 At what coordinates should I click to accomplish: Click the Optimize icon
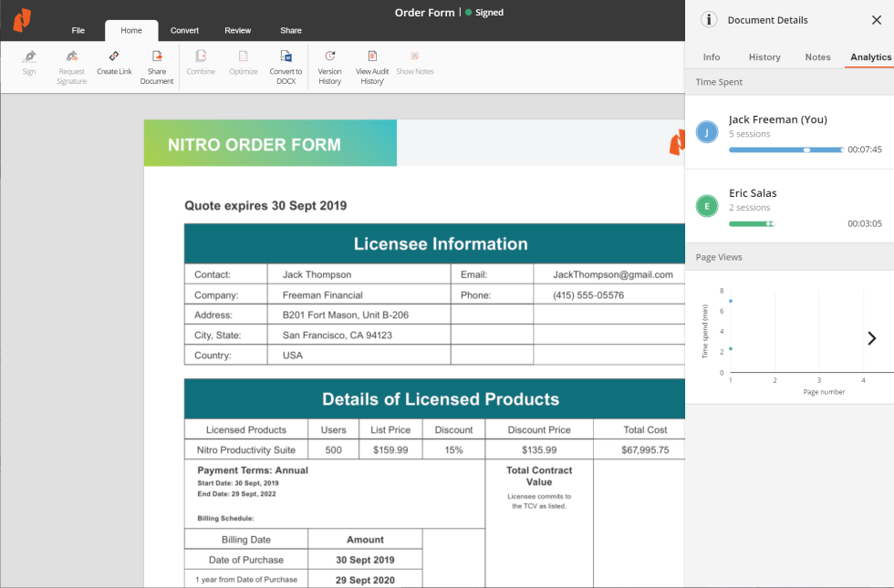(x=243, y=57)
